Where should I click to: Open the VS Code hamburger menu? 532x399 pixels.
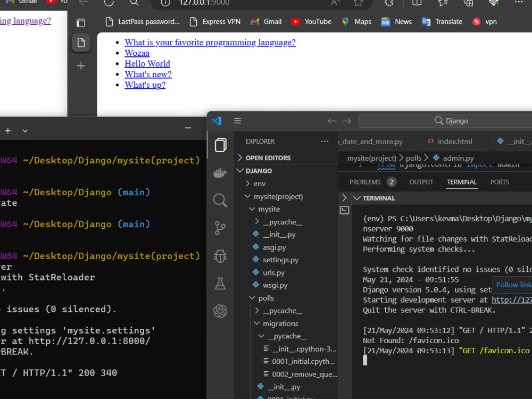(x=237, y=121)
